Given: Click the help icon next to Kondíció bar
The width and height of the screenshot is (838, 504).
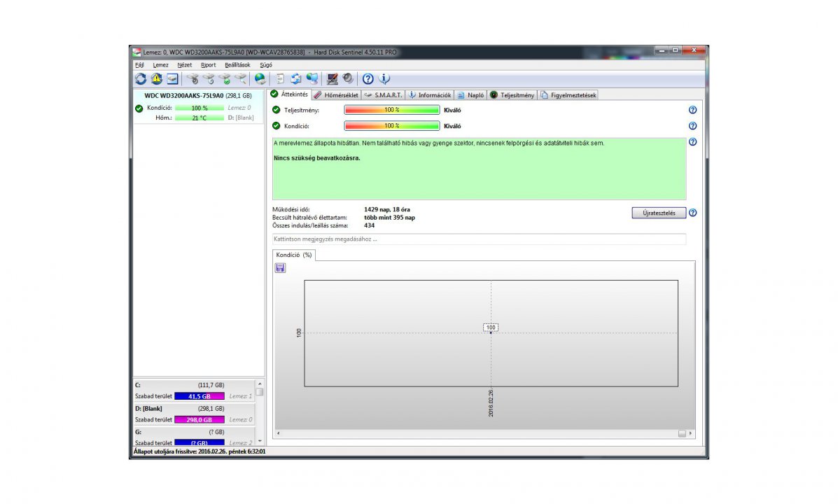Looking at the screenshot, I should (x=692, y=126).
